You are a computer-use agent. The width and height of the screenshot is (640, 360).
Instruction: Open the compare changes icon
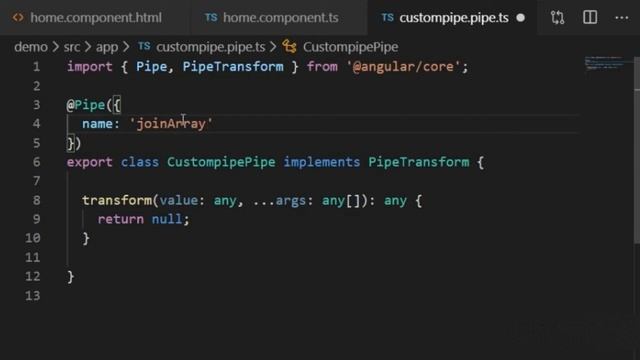point(557,18)
